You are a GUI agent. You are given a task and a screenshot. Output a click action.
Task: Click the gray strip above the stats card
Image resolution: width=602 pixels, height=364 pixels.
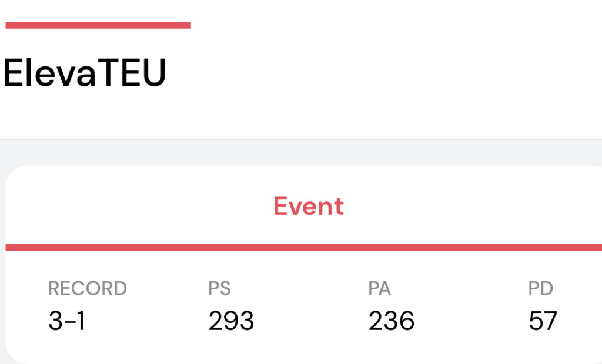[x=301, y=153]
